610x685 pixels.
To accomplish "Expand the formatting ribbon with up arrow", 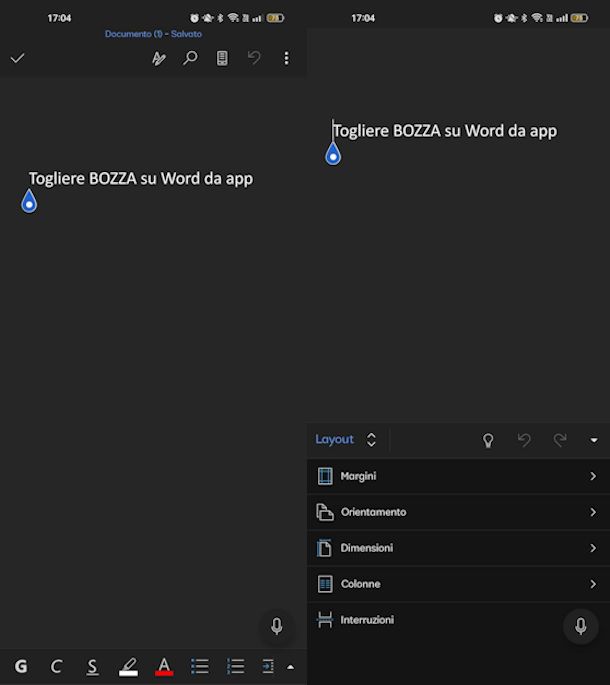I will coord(290,667).
